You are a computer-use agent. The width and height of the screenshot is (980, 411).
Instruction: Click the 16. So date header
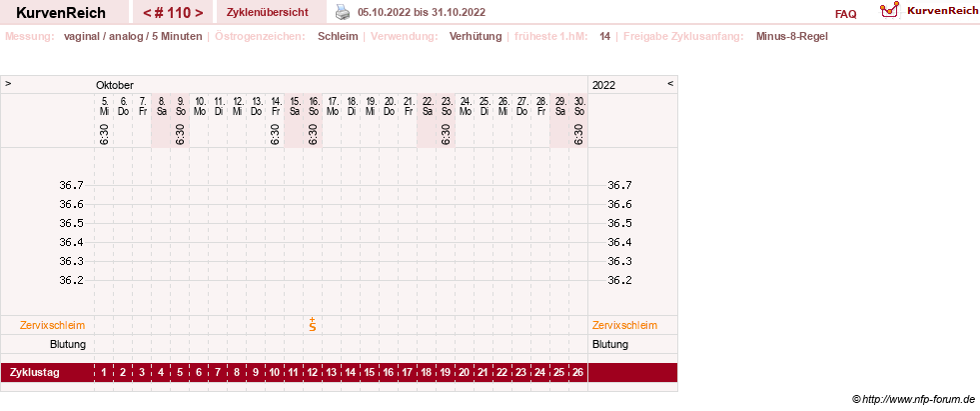click(x=314, y=106)
